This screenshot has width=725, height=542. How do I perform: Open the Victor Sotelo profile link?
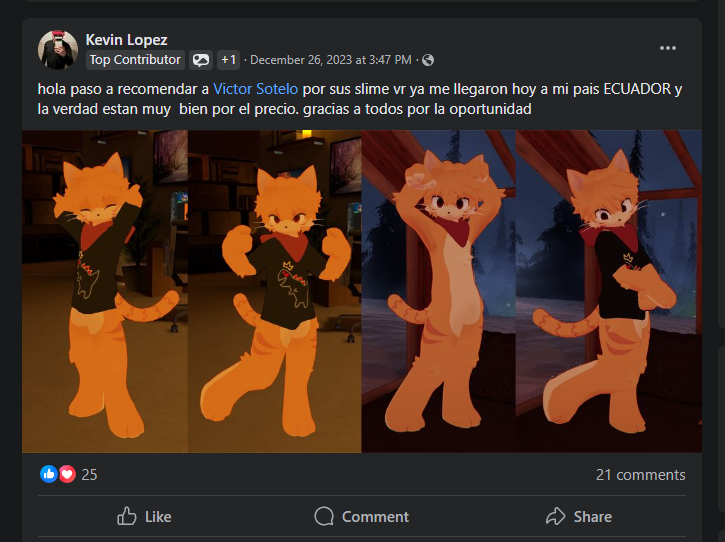click(x=255, y=89)
